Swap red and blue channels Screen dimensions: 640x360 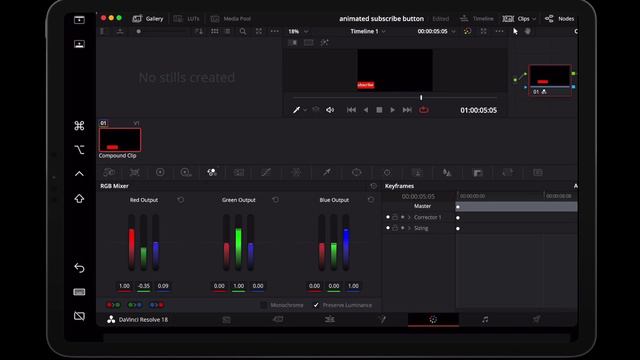[x=157, y=305]
